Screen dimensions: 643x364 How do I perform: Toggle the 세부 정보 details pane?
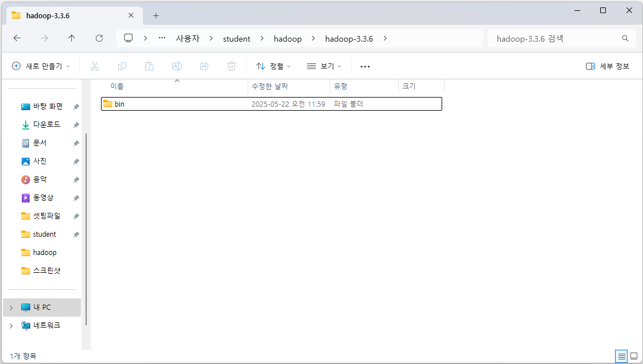click(x=607, y=66)
